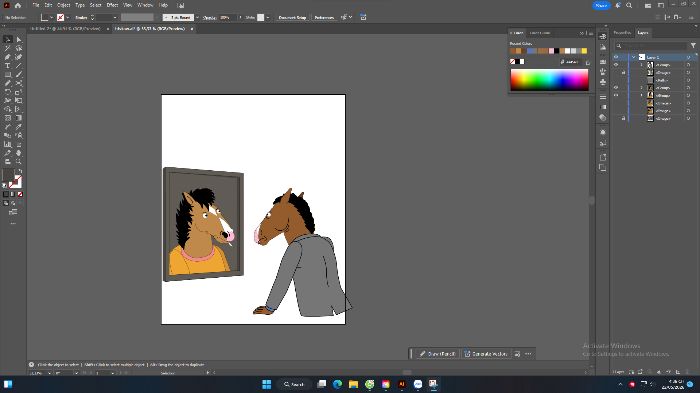Screen dimensions: 700x393
Task: Click the Edit Toolbar ellipsis button
Action: pyautogui.click(x=13, y=223)
